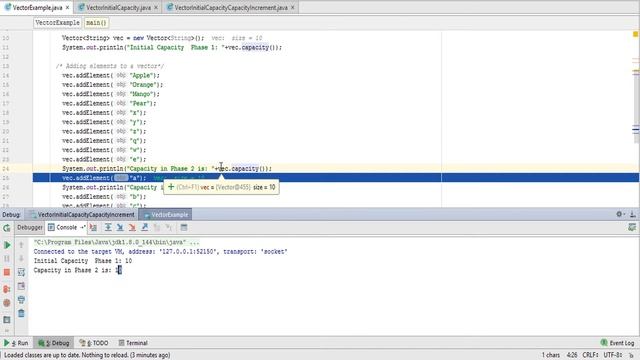Close the VectorInitialCapacity.java tab
Viewport: 640px width, 360px height.
coord(156,7)
